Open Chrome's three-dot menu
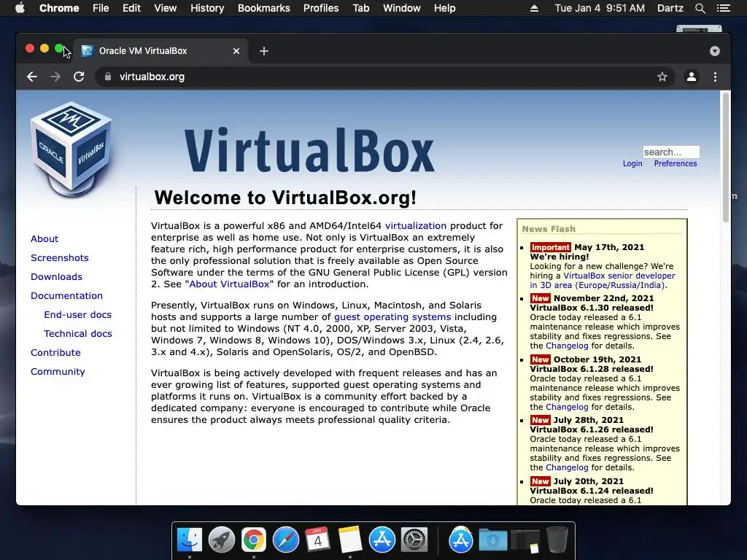 click(x=715, y=77)
